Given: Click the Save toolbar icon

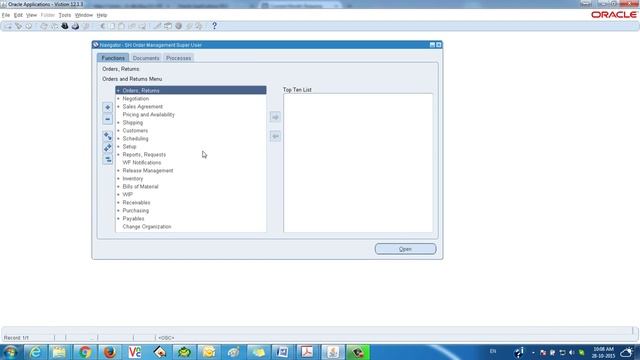Looking at the screenshot, I should coord(44,26).
